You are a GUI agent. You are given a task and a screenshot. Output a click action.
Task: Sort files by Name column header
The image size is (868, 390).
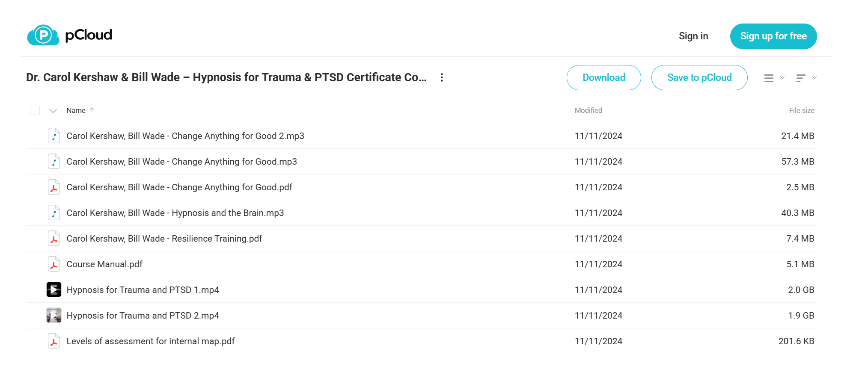76,110
